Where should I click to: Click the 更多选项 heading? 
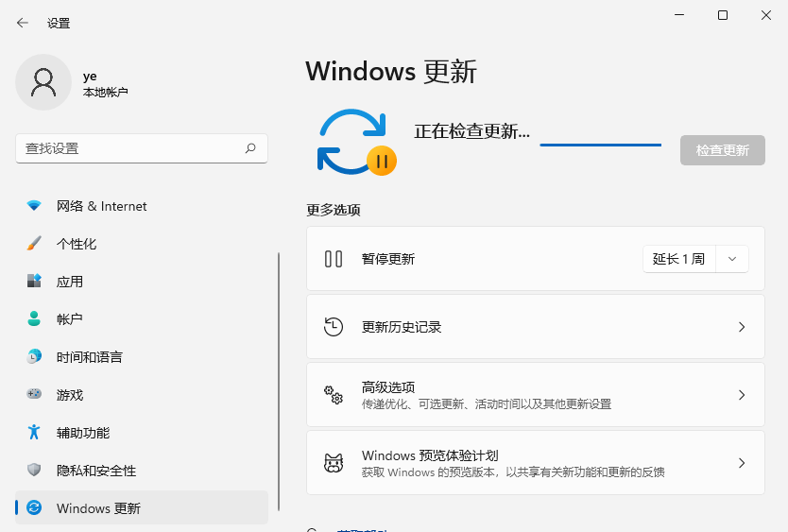[334, 210]
